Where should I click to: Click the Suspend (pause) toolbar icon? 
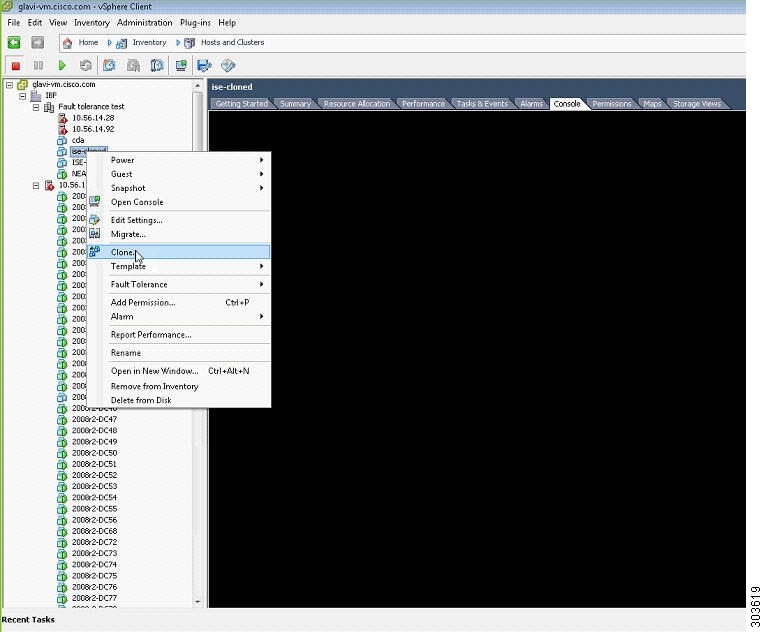click(x=38, y=66)
